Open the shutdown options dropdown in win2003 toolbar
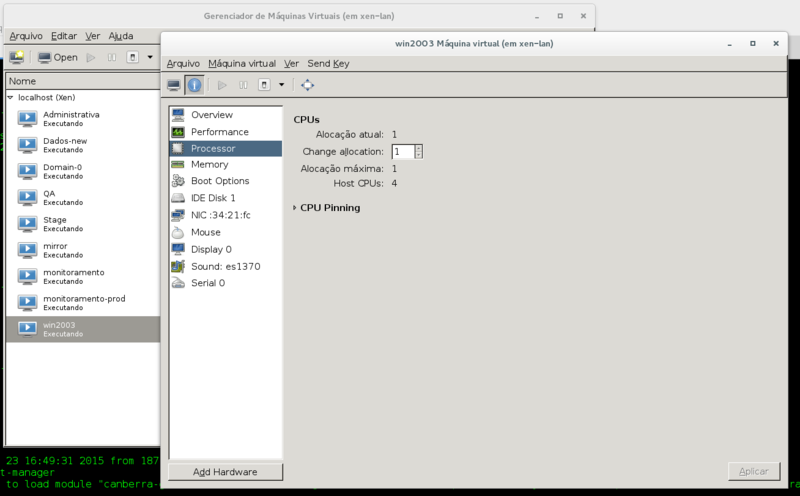 tap(281, 85)
